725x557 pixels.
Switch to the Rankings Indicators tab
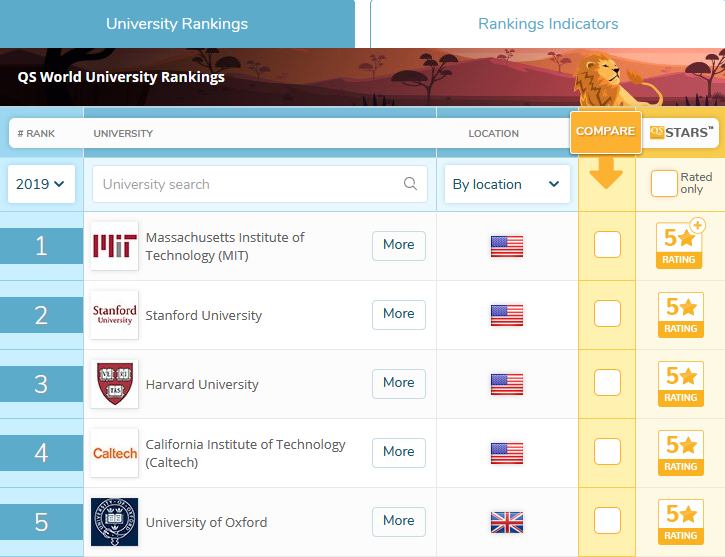tap(548, 24)
